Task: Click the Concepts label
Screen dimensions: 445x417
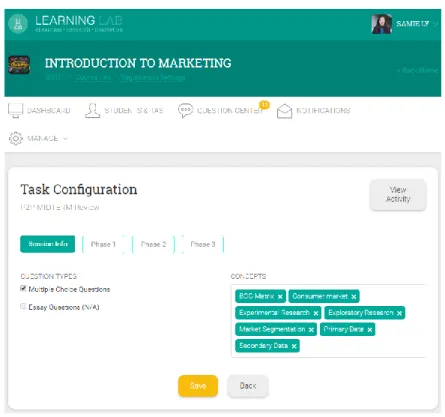Action: pyautogui.click(x=248, y=276)
